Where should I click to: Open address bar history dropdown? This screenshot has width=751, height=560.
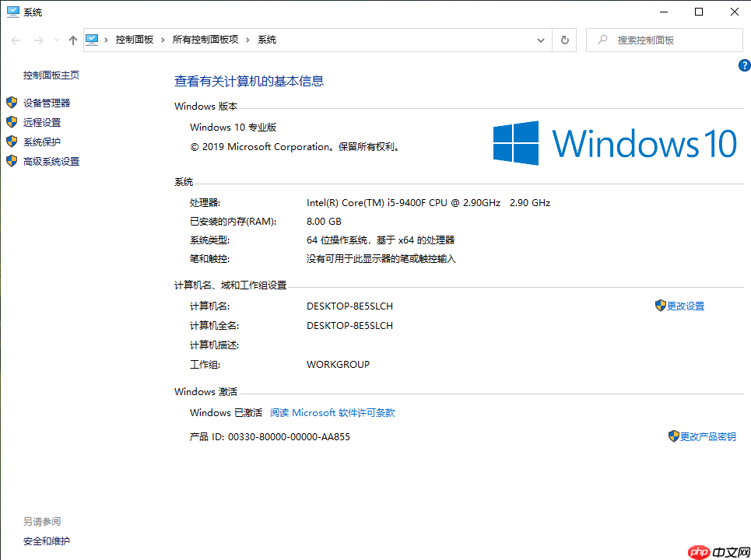(x=541, y=40)
